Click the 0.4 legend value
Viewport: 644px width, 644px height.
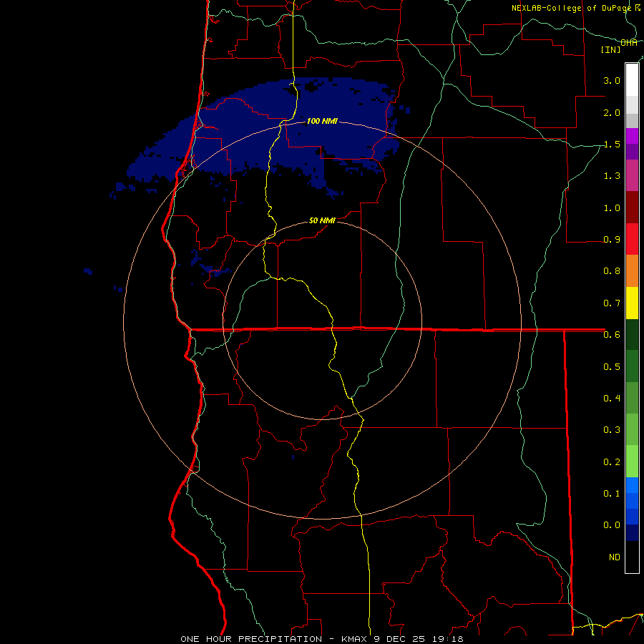pyautogui.click(x=612, y=398)
